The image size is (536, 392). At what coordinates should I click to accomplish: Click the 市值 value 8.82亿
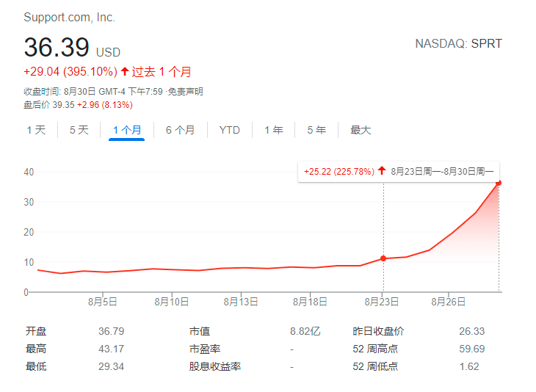[x=305, y=331]
